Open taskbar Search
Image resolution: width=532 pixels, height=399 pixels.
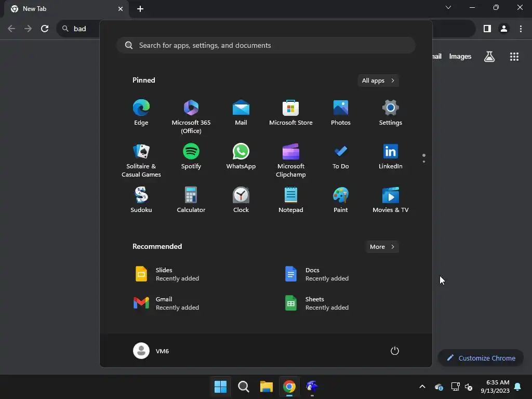pos(243,387)
